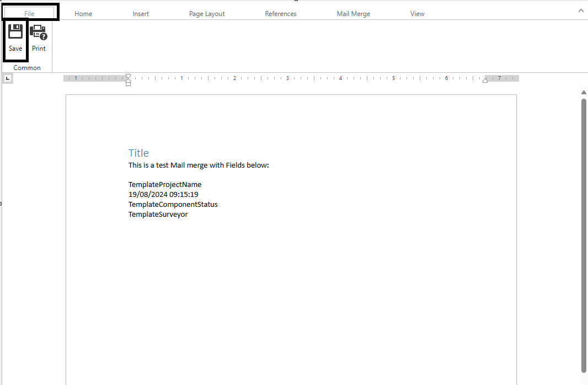The width and height of the screenshot is (588, 385).
Task: Click the scroll up arrow of the document
Action: click(584, 93)
